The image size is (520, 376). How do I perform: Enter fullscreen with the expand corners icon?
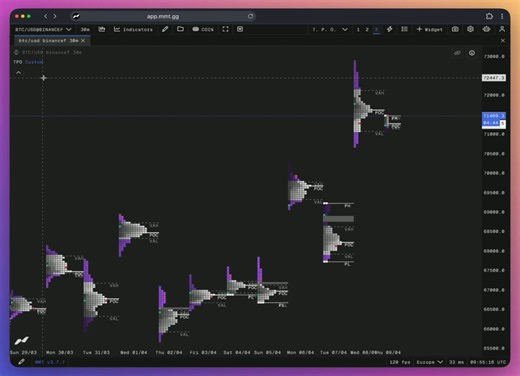point(226,29)
